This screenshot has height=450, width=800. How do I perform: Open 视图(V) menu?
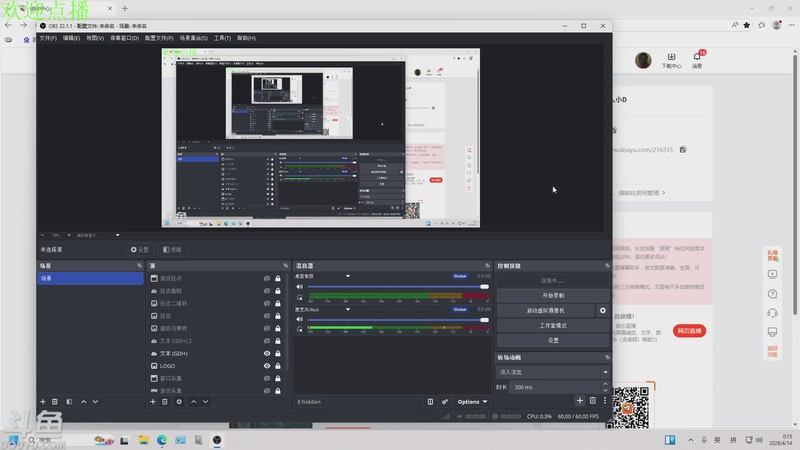pos(95,38)
